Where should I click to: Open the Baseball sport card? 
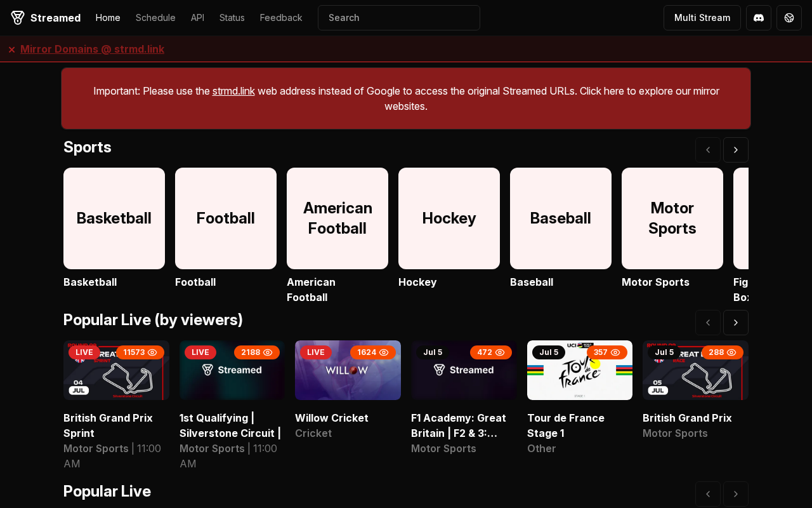click(561, 218)
